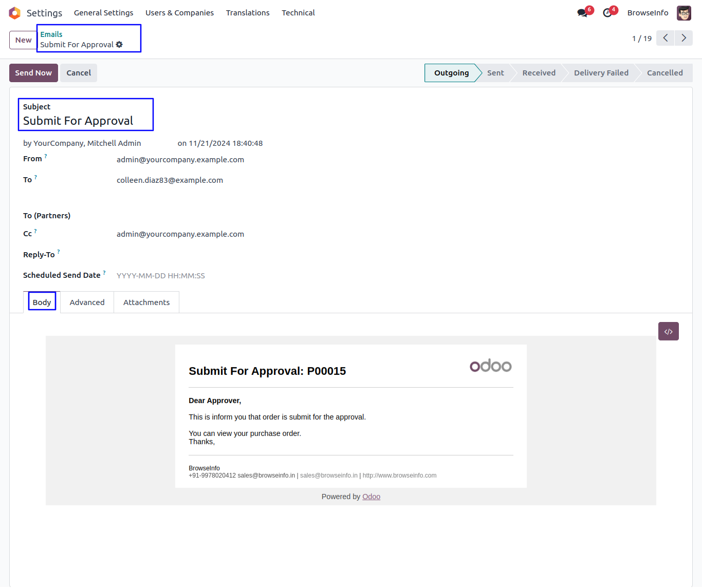
Task: Open the chat messages icon
Action: pos(582,13)
